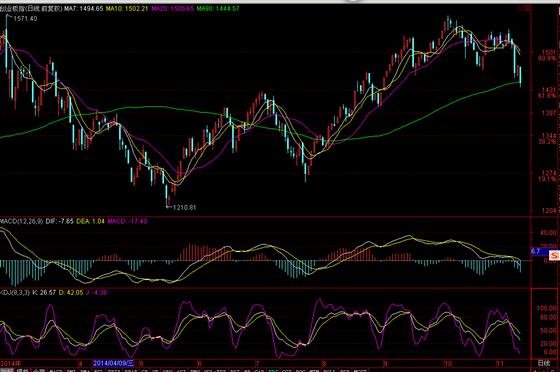Click the 1210.81 low price marker
560x372 pixels.
[x=184, y=207]
